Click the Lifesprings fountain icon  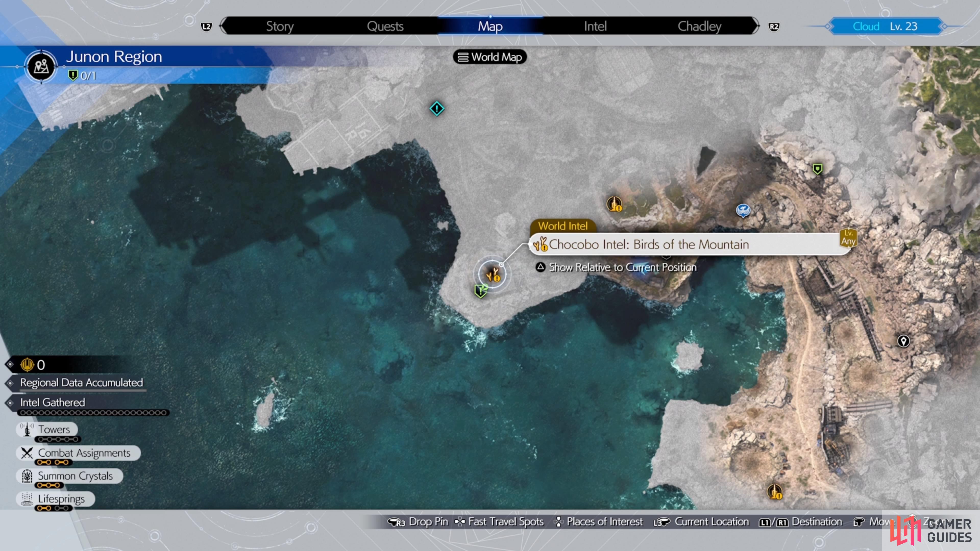point(27,499)
